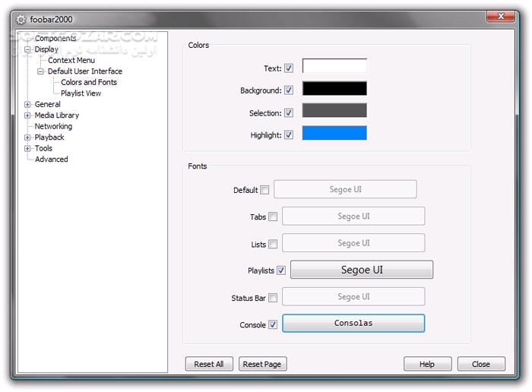The width and height of the screenshot is (532, 392).
Task: Expand the Tools tree node
Action: point(28,148)
